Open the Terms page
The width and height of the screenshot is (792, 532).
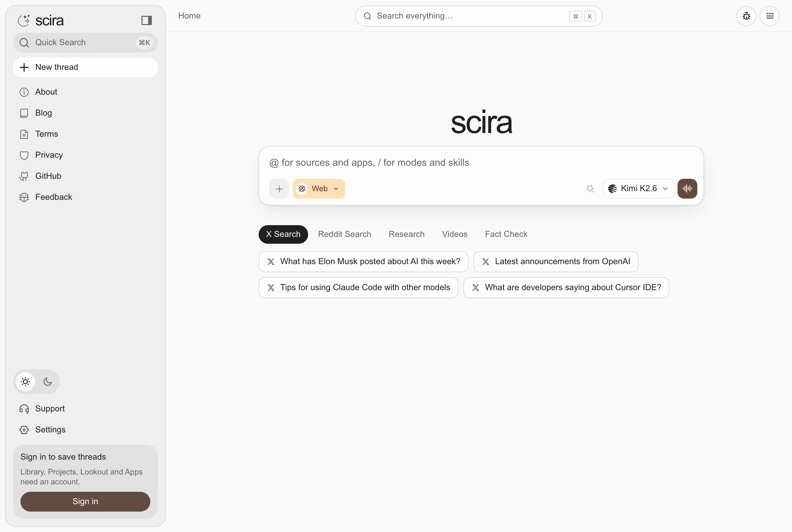pos(85,134)
